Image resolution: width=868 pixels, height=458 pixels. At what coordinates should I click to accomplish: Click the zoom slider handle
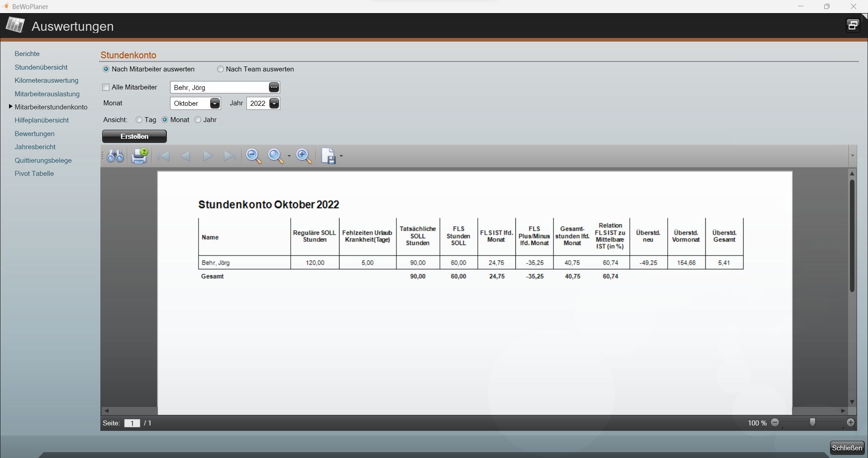(812, 422)
